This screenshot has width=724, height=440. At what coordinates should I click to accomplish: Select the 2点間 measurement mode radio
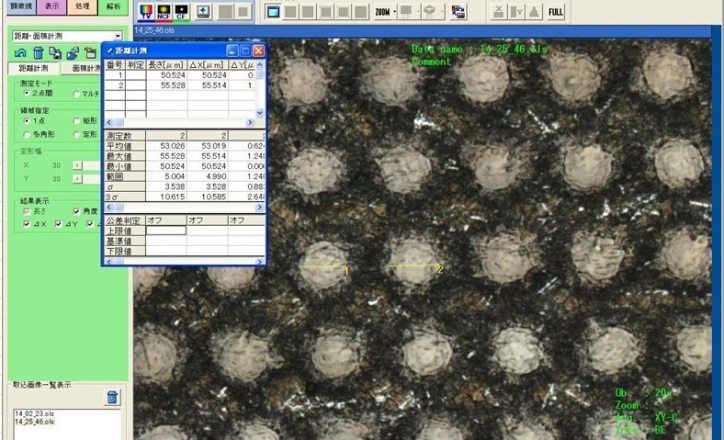click(x=27, y=93)
